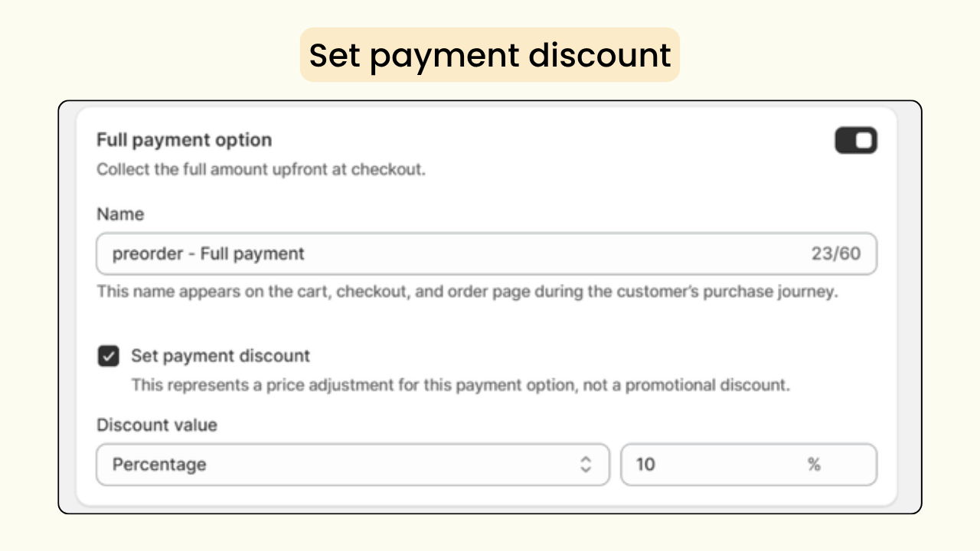Click the Set payment discount label text
The height and width of the screenshot is (551, 980).
coord(220,356)
